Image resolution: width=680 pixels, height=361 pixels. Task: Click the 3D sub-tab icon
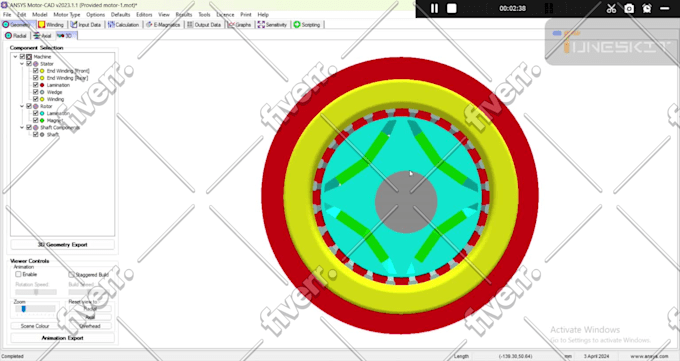(61, 36)
